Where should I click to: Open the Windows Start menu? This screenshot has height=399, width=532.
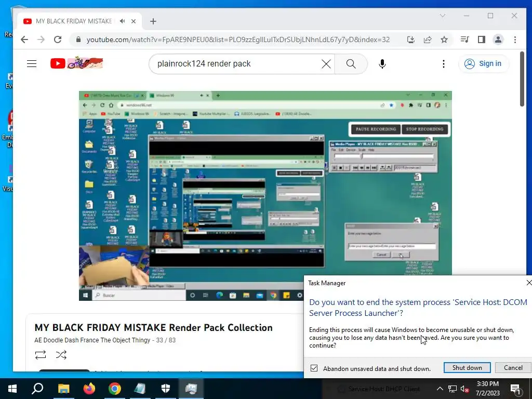tap(12, 389)
